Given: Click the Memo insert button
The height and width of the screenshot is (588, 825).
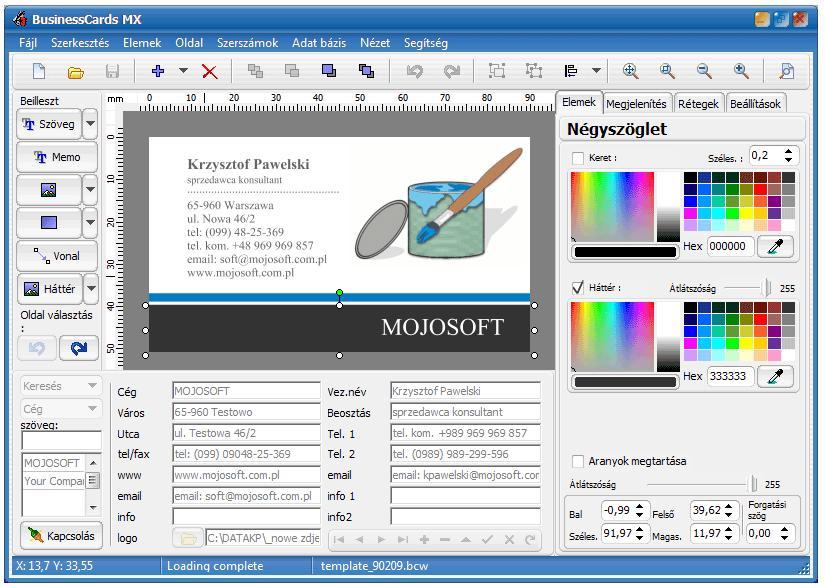Looking at the screenshot, I should tap(57, 157).
